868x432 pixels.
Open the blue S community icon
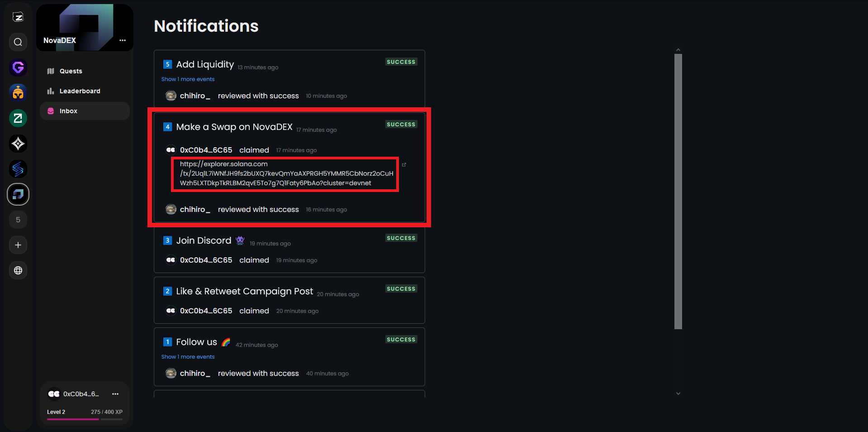tap(18, 169)
